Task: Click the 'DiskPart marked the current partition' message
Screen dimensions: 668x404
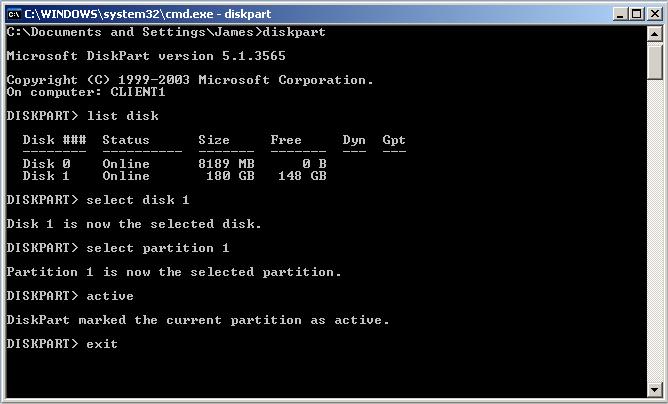Action: click(198, 320)
